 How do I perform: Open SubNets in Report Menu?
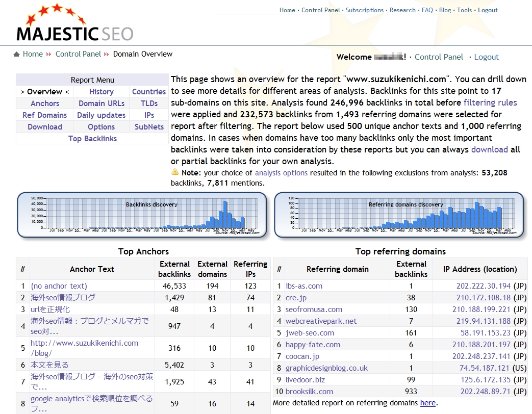point(149,127)
